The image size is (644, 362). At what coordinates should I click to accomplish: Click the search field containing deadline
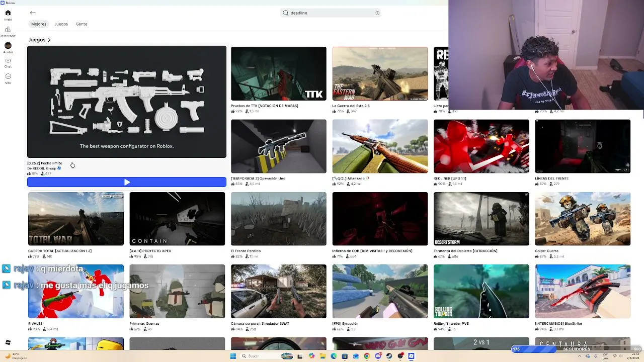tap(331, 13)
